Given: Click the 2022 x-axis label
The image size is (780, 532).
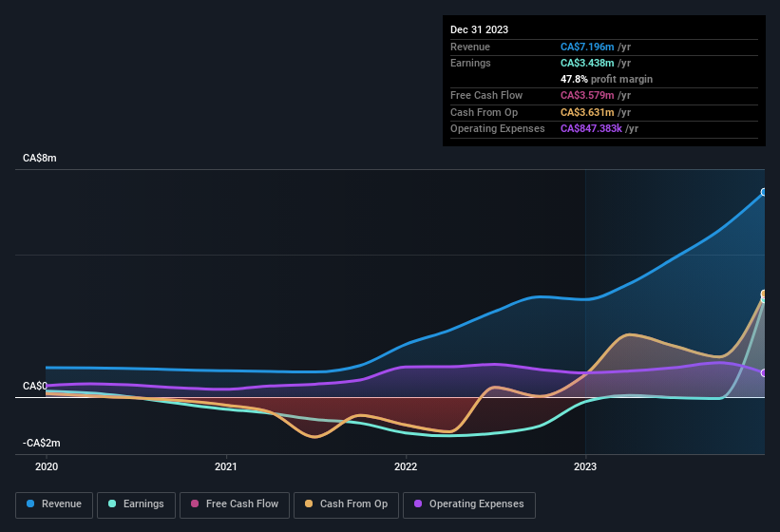Looking at the screenshot, I should [x=406, y=466].
